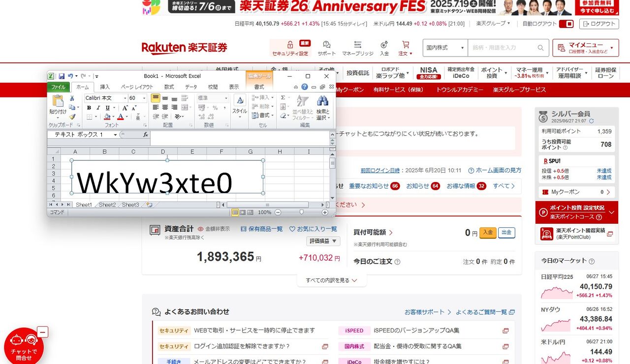Open 投資信託 navigation item
630x364 pixels.
[358, 73]
